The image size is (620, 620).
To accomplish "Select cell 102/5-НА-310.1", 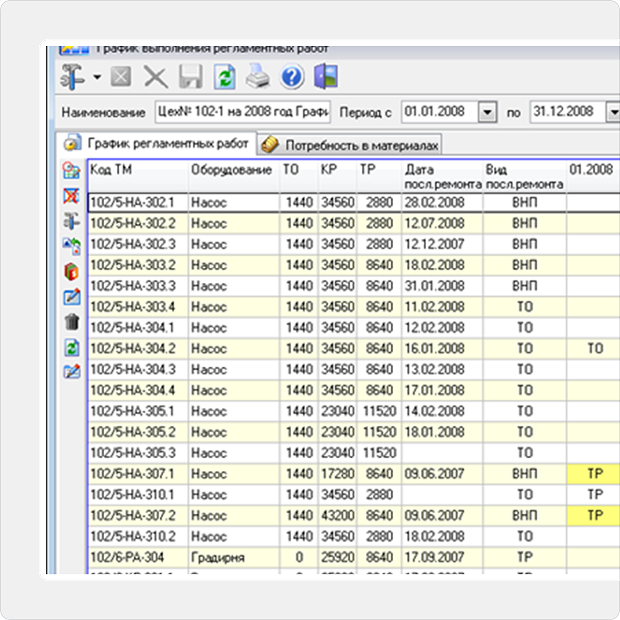I will pyautogui.click(x=138, y=495).
